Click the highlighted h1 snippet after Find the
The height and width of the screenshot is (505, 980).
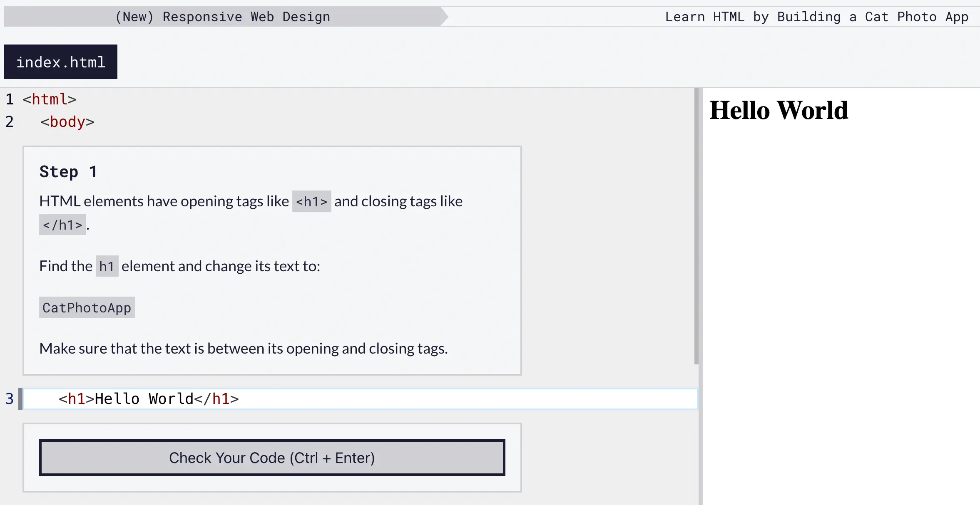click(x=107, y=266)
